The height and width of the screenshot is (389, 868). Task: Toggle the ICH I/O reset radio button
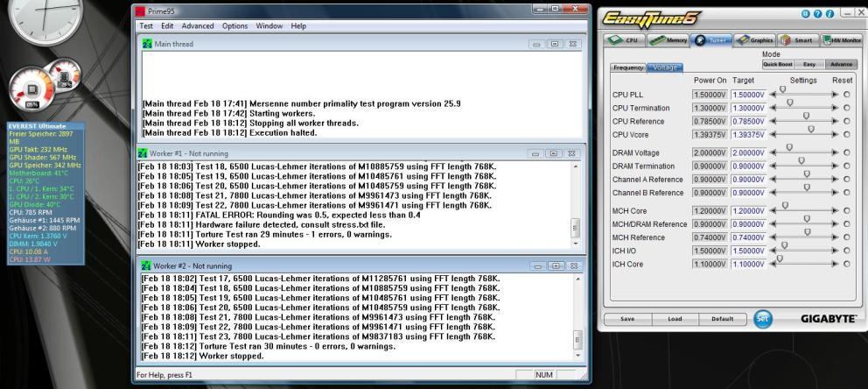[x=846, y=251]
